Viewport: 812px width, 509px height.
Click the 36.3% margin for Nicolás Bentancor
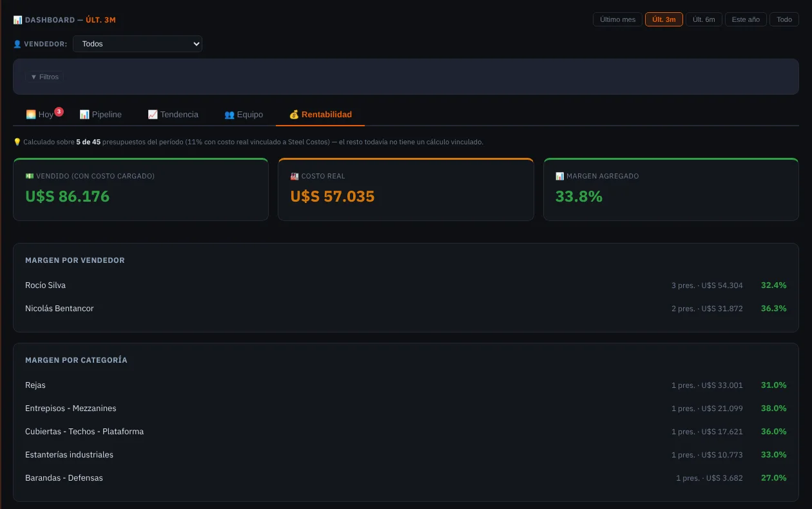773,308
